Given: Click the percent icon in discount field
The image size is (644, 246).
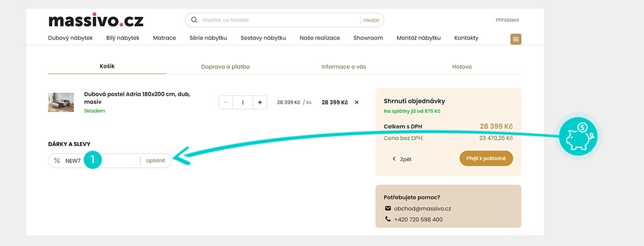Looking at the screenshot, I should pos(57,160).
